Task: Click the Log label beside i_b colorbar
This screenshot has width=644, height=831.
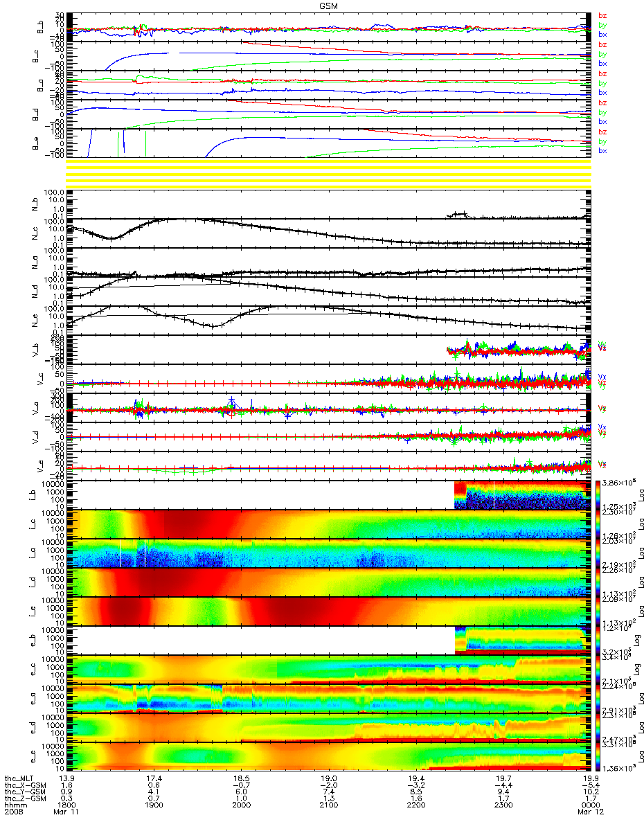Action: pos(640,496)
